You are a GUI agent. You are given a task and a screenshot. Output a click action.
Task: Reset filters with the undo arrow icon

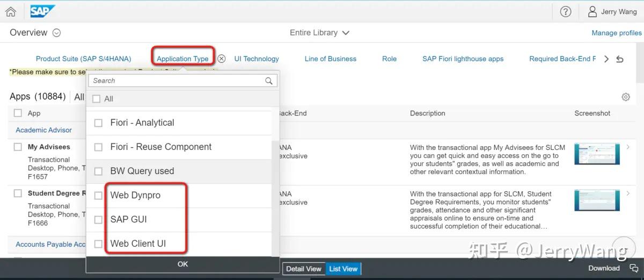[620, 59]
